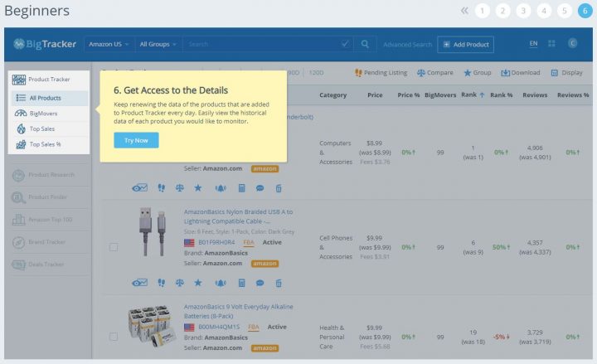Viewport: 597px width, 364px height.
Task: Click Display in the toolbar
Action: pyautogui.click(x=566, y=73)
